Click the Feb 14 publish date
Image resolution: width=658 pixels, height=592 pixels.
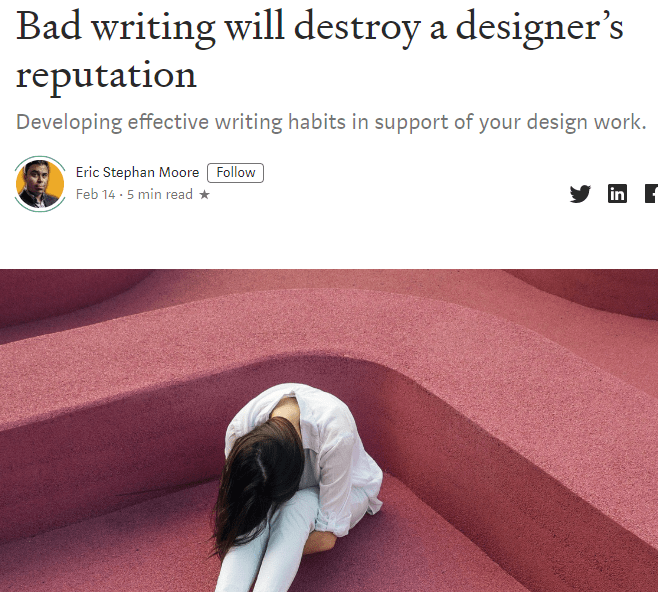coord(95,194)
